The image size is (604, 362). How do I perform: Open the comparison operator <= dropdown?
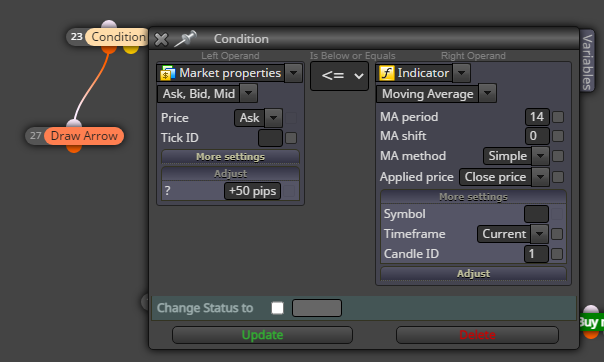pos(340,76)
